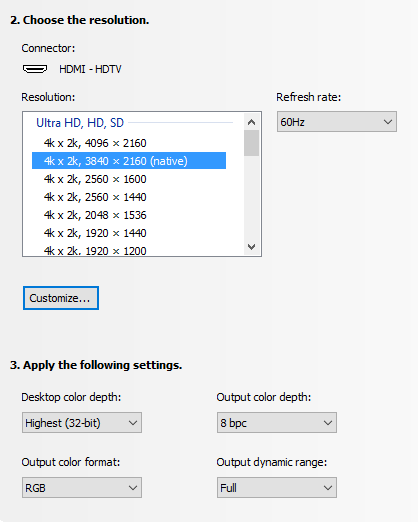418x522 pixels.
Task: Open the Output color depth 8 bpc dropdown
Action: (277, 423)
